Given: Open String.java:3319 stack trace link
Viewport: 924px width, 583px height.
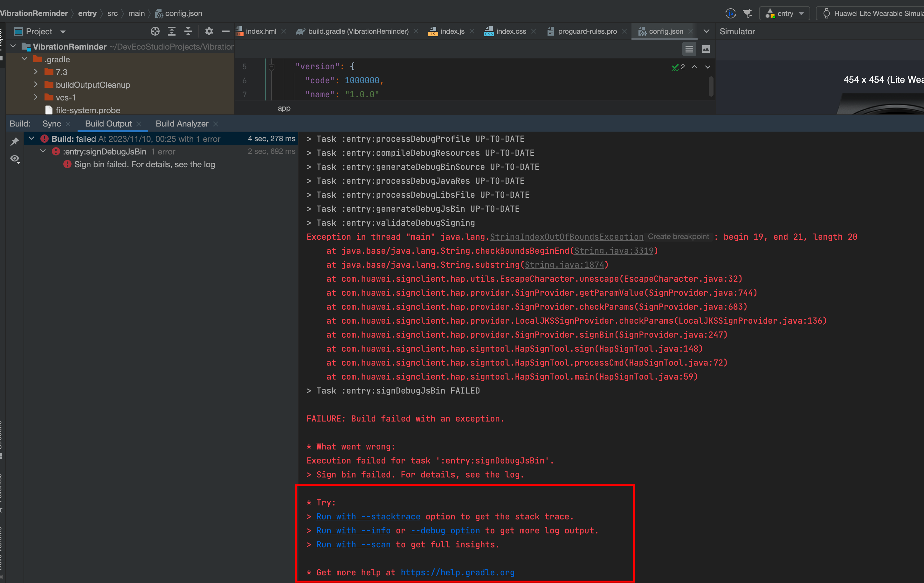Looking at the screenshot, I should (614, 251).
